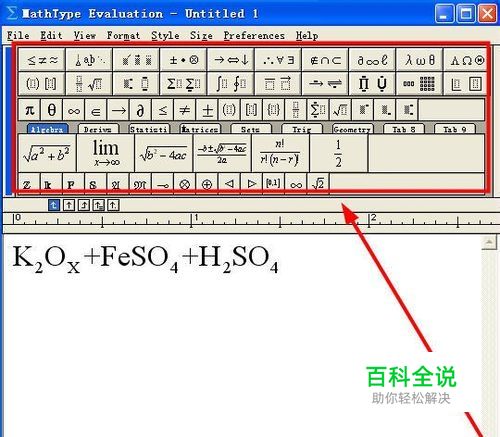Open the arrow symbols palette (→⇔↓)

pyautogui.click(x=231, y=60)
